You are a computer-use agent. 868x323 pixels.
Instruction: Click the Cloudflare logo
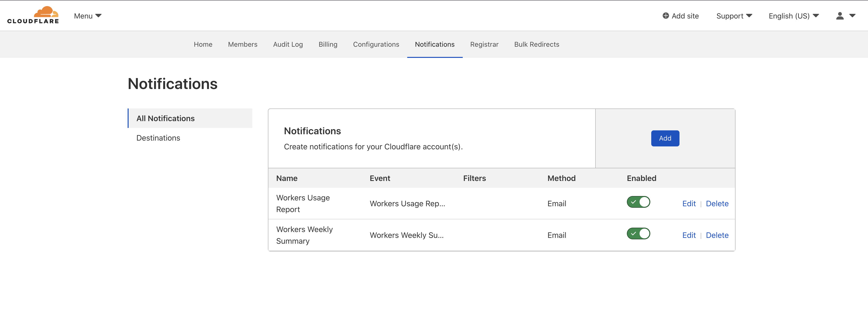click(x=33, y=15)
